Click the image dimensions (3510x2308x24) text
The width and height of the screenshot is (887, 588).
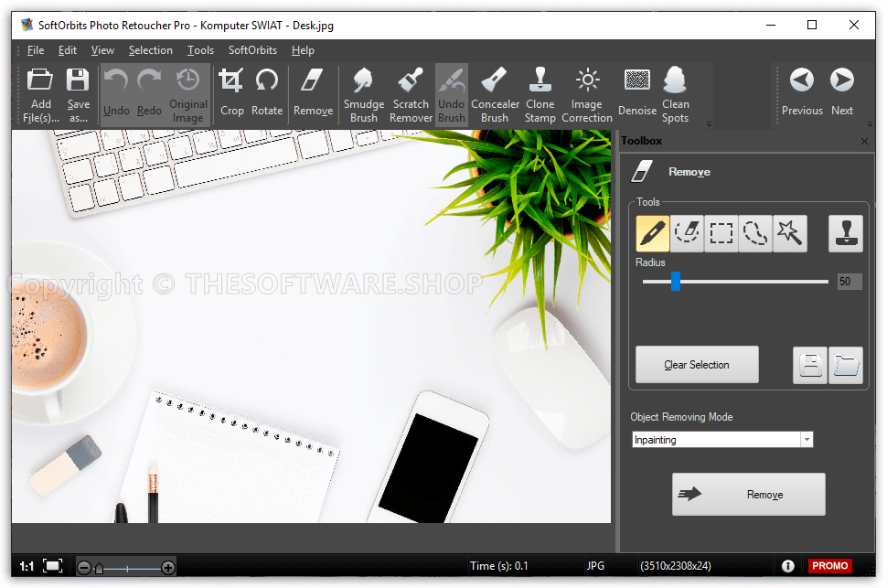pyautogui.click(x=676, y=566)
